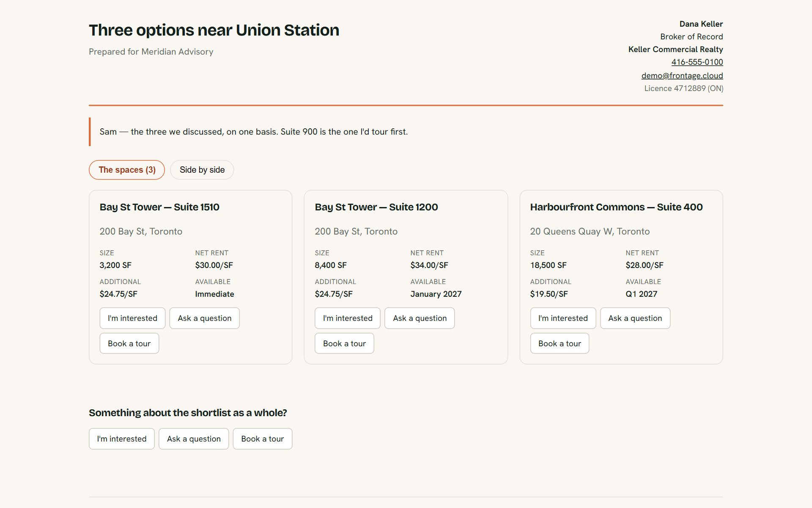Click the Licence 4712889 (ON) text

(x=683, y=88)
